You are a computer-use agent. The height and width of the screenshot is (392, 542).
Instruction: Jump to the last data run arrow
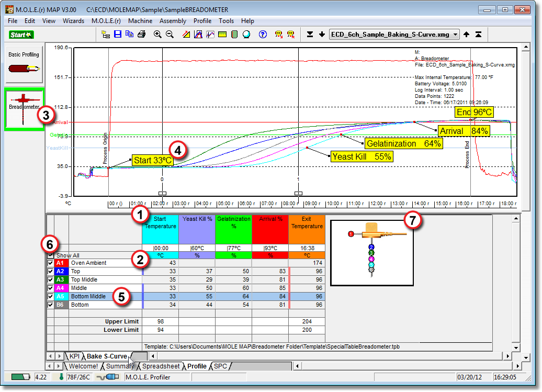pos(310,34)
